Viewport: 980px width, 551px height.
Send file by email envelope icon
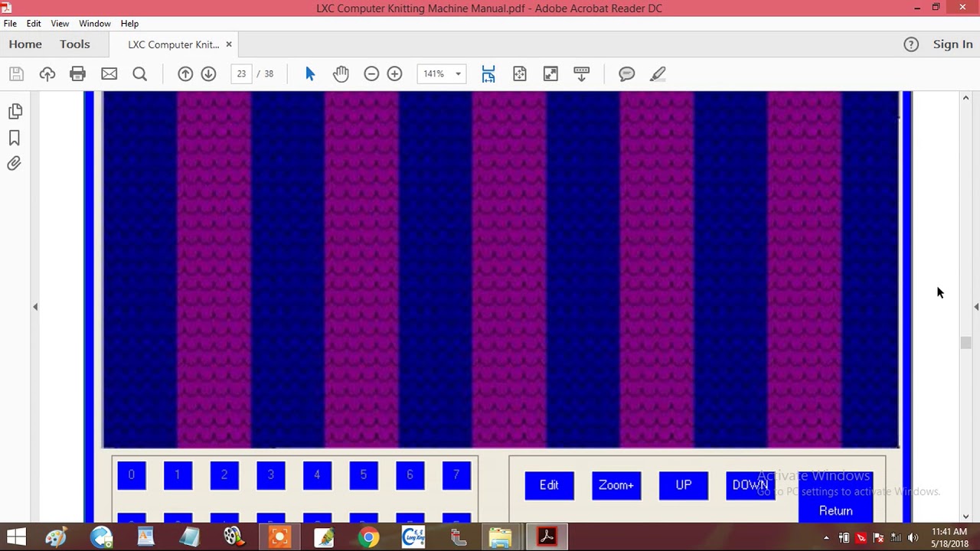coord(109,74)
